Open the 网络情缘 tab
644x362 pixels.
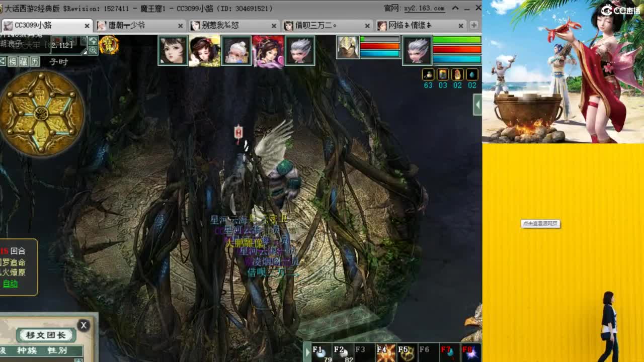point(421,25)
